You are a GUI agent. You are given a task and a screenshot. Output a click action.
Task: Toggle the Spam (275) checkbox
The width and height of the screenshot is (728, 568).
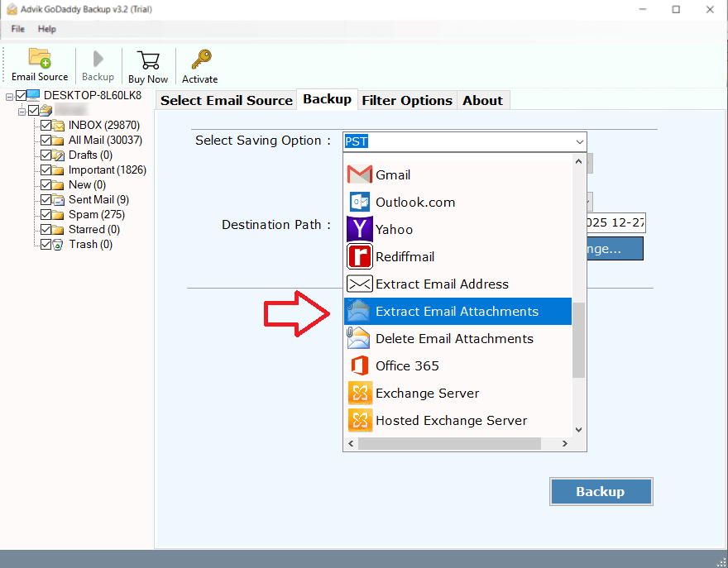pyautogui.click(x=46, y=214)
